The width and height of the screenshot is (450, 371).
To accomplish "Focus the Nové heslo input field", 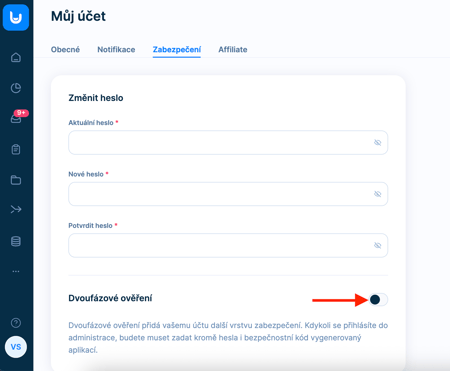I will pos(228,194).
